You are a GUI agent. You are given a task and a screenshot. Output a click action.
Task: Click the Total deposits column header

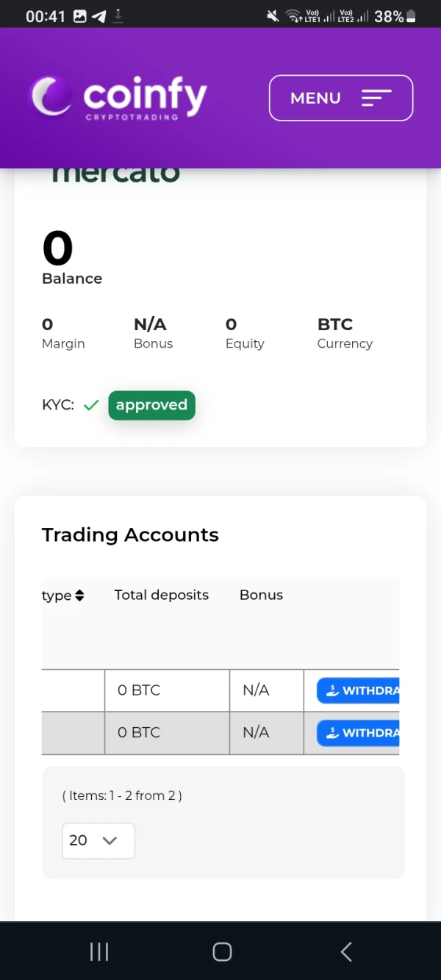click(x=162, y=595)
